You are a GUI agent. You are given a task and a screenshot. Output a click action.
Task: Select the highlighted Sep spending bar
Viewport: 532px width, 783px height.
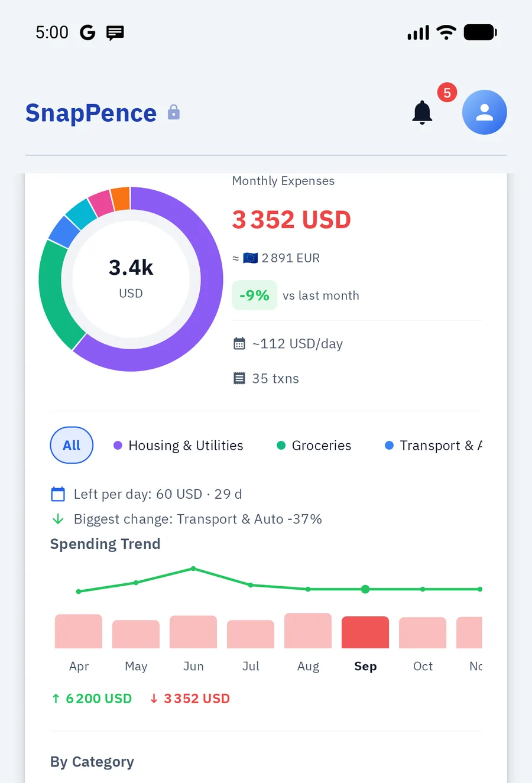pos(365,632)
